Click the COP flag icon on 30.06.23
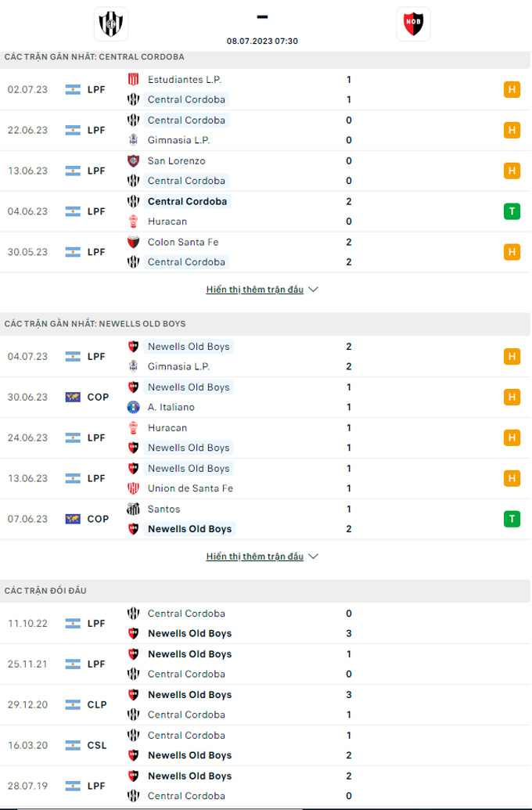The image size is (532, 810). tap(73, 398)
